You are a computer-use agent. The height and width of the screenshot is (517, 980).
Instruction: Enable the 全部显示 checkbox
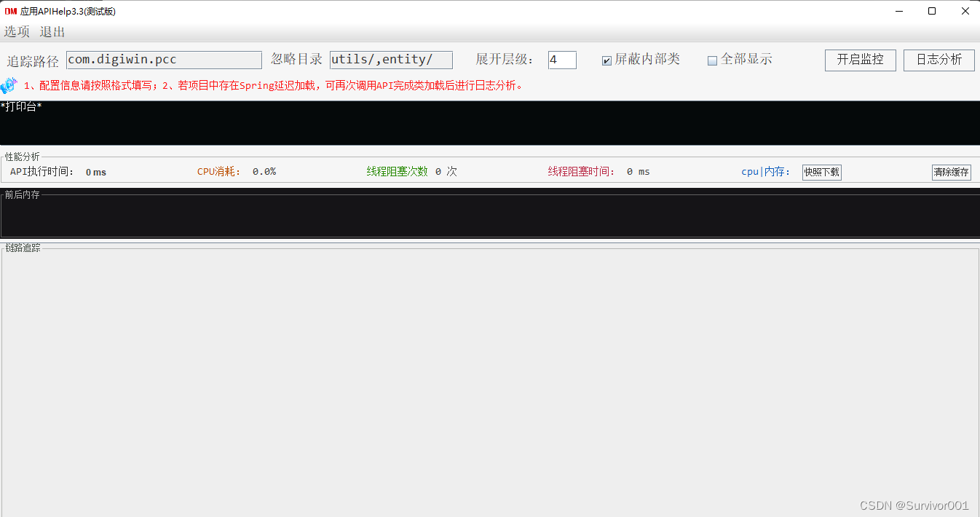tap(712, 60)
